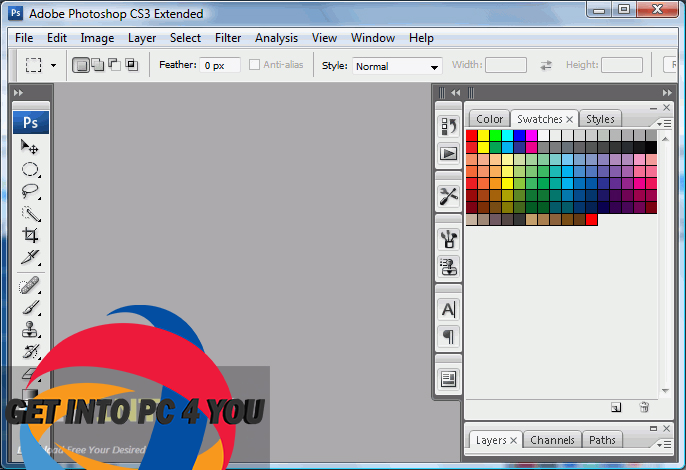This screenshot has width=686, height=470.
Task: Expand the toolbox to two columns
Action: (18, 93)
